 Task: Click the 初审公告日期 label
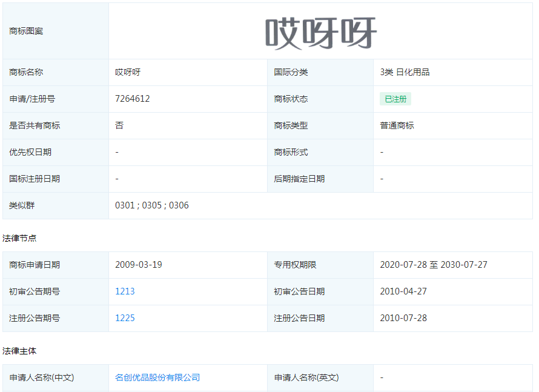click(x=299, y=291)
